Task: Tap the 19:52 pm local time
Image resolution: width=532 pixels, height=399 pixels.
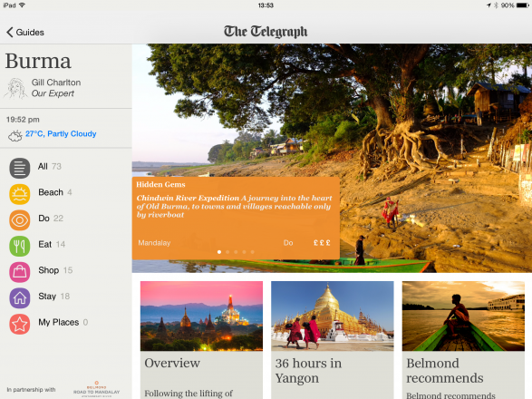Action: (x=23, y=120)
